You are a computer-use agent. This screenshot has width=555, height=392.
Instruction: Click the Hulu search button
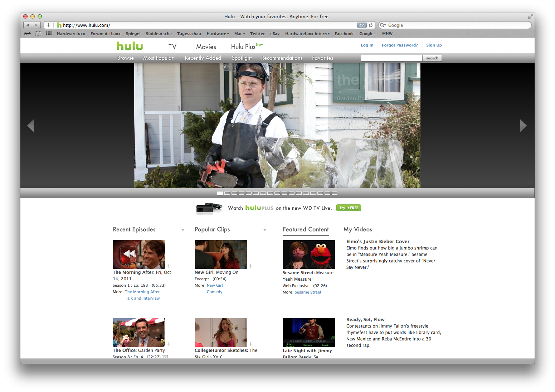click(432, 58)
